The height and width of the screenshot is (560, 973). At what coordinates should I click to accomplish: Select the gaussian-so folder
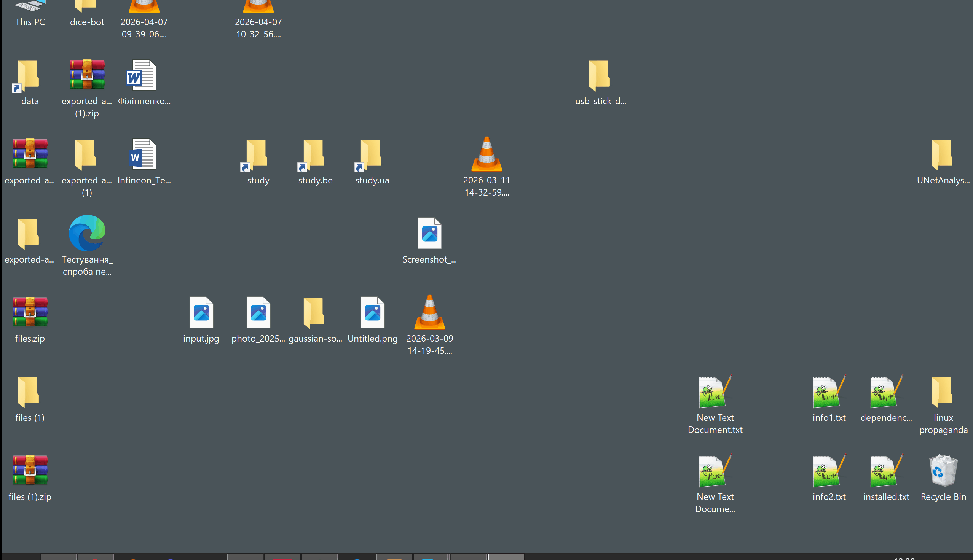[314, 313]
